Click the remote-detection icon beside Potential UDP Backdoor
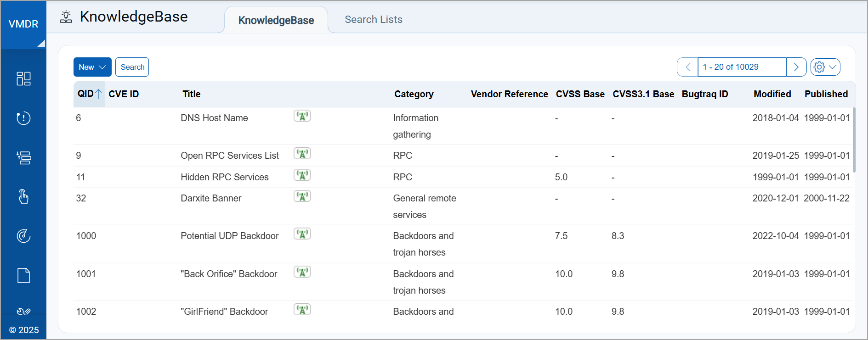Screen dimensions: 868x340 [302, 234]
